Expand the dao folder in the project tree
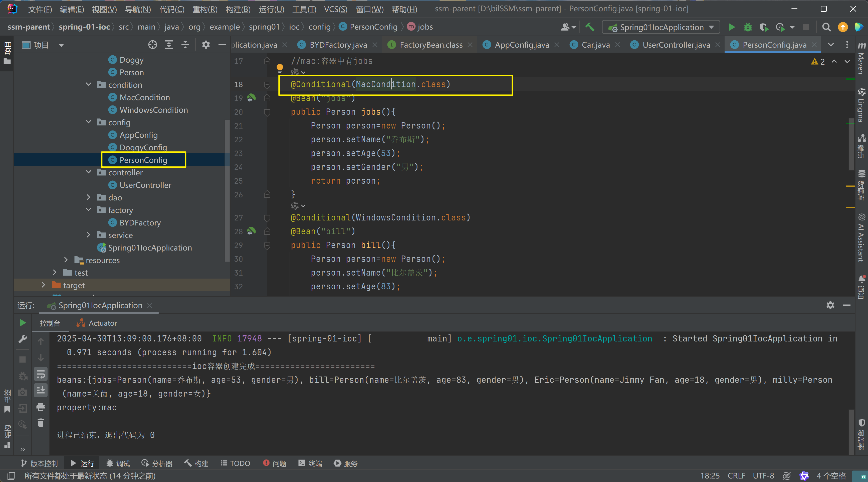Image resolution: width=868 pixels, height=482 pixels. point(89,197)
